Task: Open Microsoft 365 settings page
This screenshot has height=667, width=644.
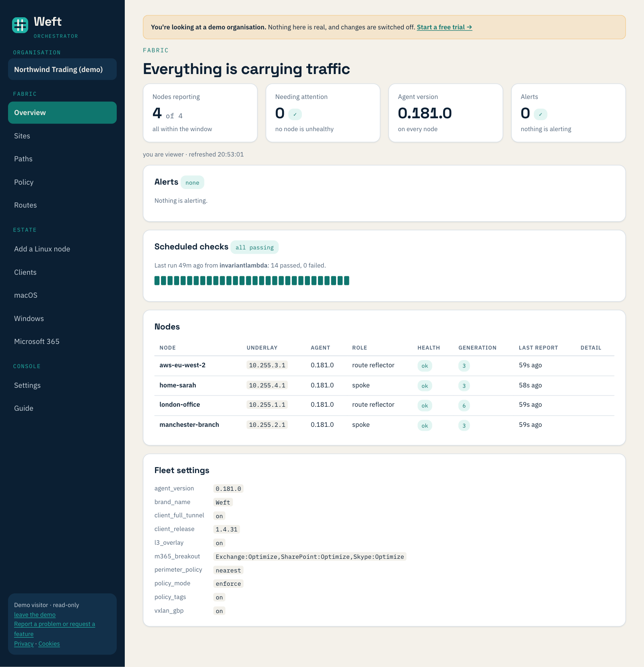Action: (62, 342)
